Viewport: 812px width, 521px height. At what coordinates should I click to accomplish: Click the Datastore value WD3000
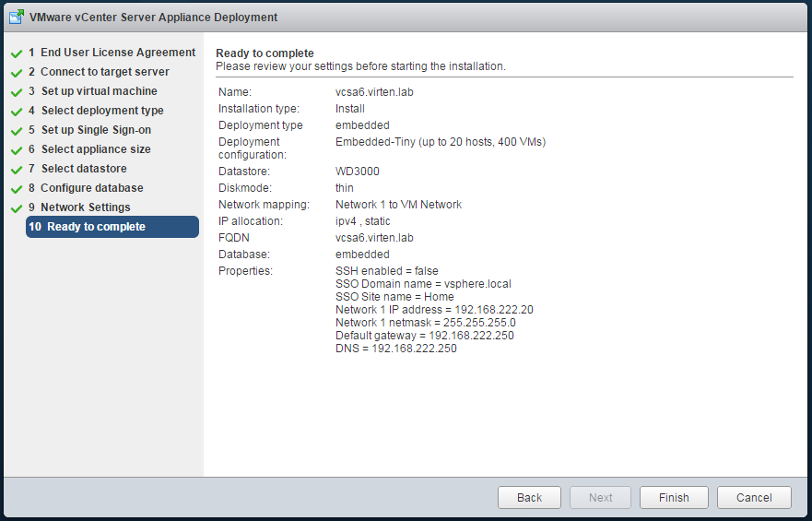358,172
